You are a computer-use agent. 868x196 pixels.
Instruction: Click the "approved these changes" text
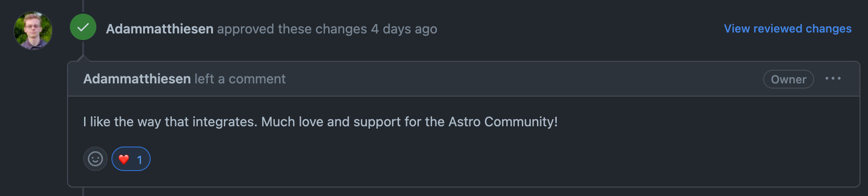click(x=292, y=29)
